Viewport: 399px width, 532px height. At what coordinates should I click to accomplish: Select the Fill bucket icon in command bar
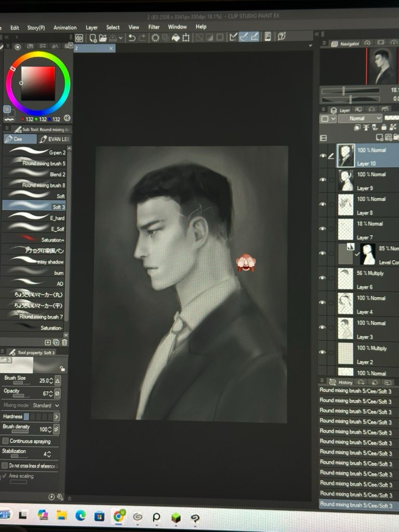tap(176, 37)
